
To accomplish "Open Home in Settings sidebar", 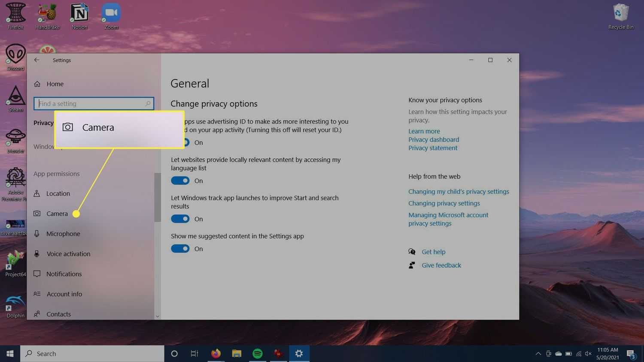I will coord(55,84).
